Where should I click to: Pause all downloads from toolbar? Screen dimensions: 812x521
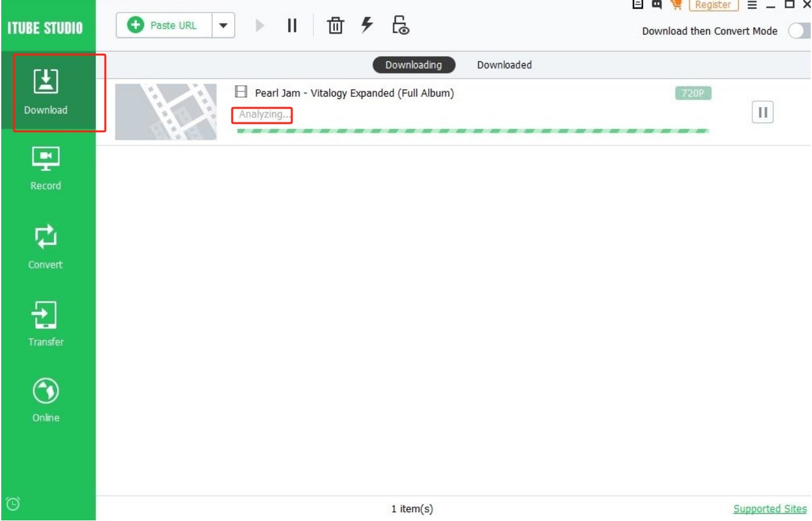click(x=292, y=26)
